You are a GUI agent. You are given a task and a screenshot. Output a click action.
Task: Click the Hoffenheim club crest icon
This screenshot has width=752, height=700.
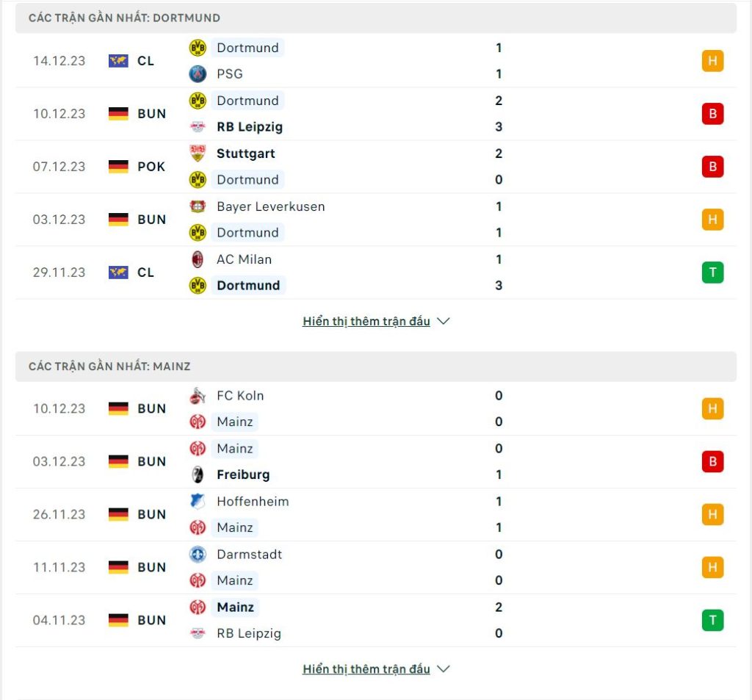[198, 502]
